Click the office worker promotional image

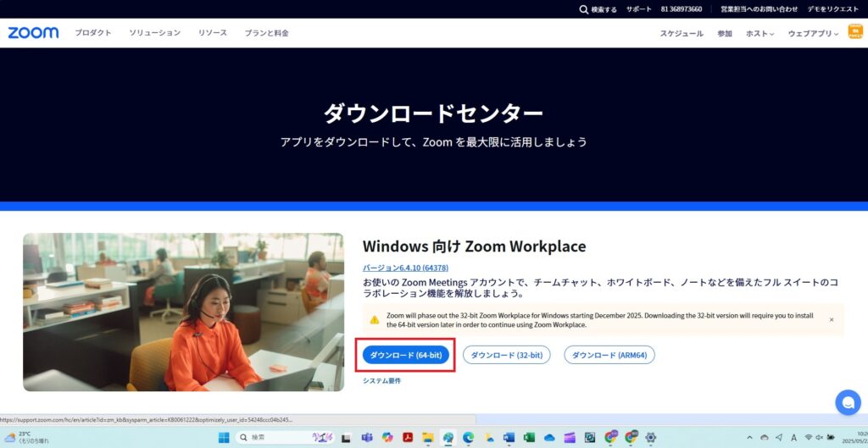pyautogui.click(x=183, y=312)
